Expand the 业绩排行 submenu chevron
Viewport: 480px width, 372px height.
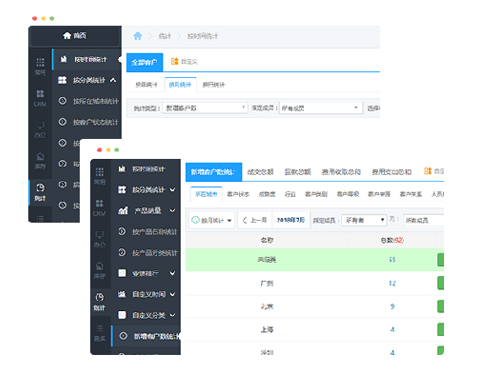172,273
